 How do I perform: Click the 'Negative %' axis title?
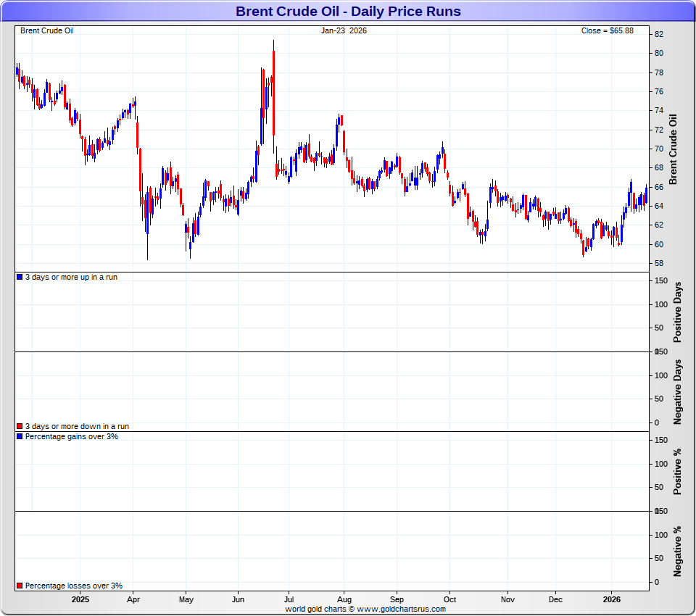click(x=677, y=552)
